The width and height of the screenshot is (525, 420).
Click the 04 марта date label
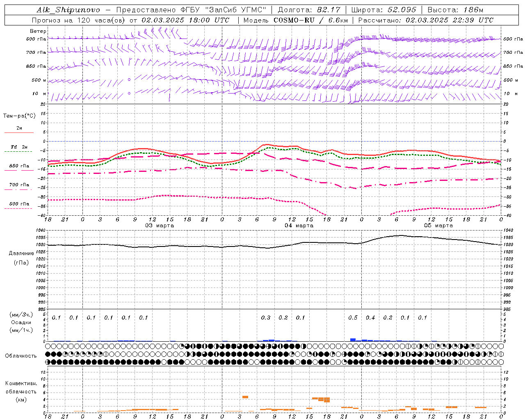tap(299, 226)
